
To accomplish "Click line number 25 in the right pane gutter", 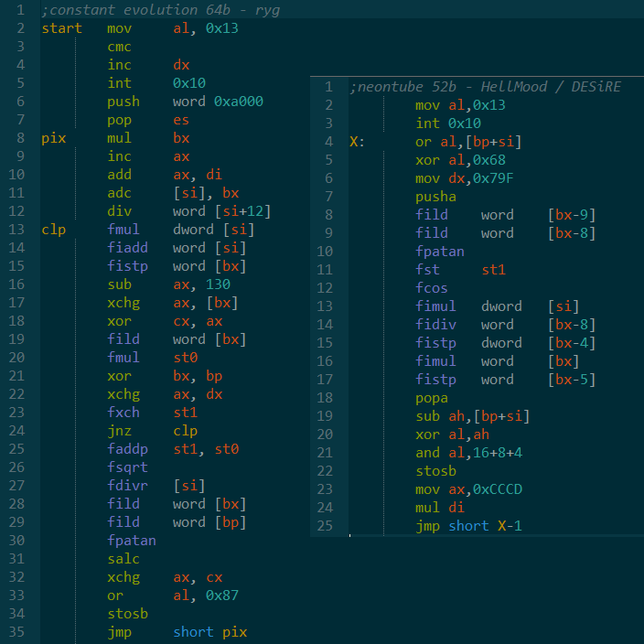I will (x=327, y=526).
